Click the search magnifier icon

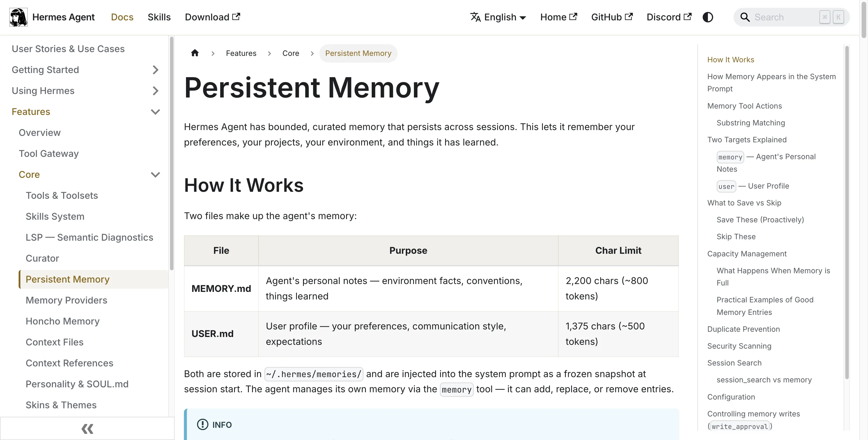click(x=745, y=17)
